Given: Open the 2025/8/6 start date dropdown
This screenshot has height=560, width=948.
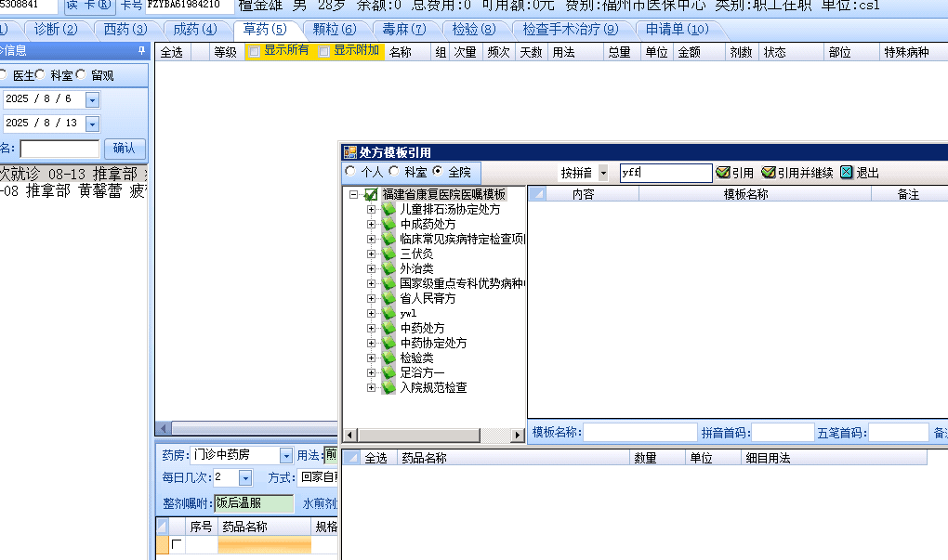Looking at the screenshot, I should 93,99.
